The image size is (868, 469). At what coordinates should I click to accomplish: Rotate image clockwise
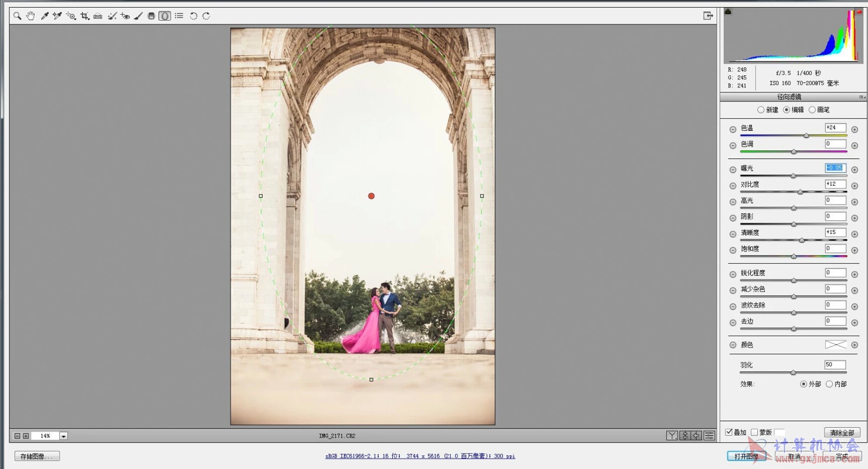206,16
